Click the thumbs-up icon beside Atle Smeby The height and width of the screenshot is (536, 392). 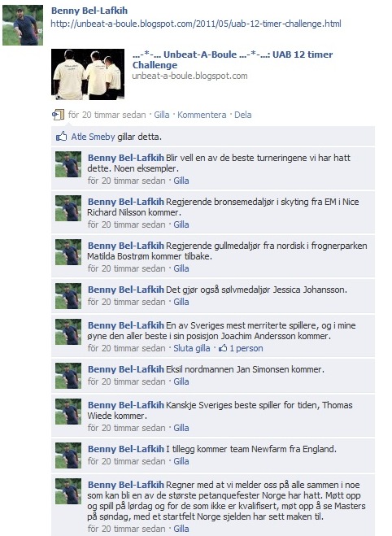point(62,137)
